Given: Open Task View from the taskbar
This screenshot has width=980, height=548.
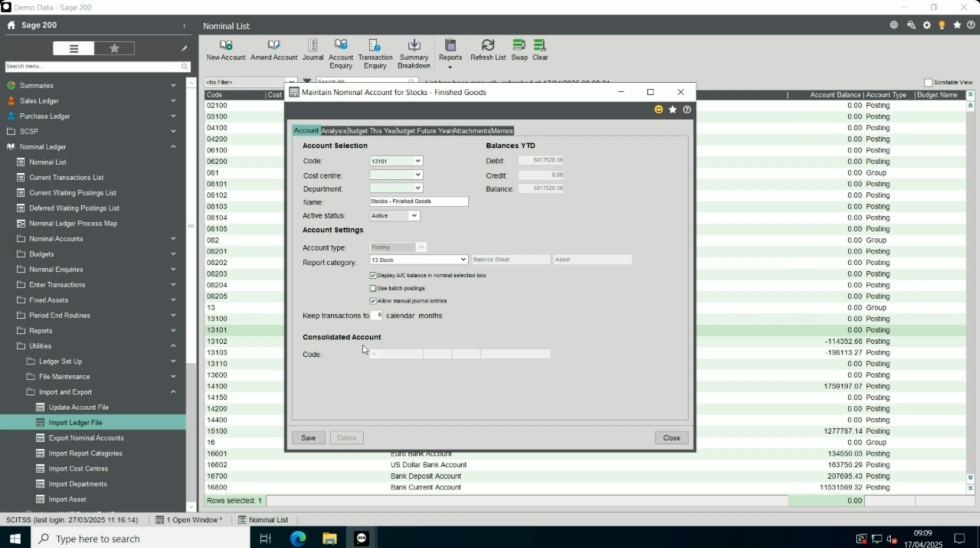Looking at the screenshot, I should click(266, 538).
